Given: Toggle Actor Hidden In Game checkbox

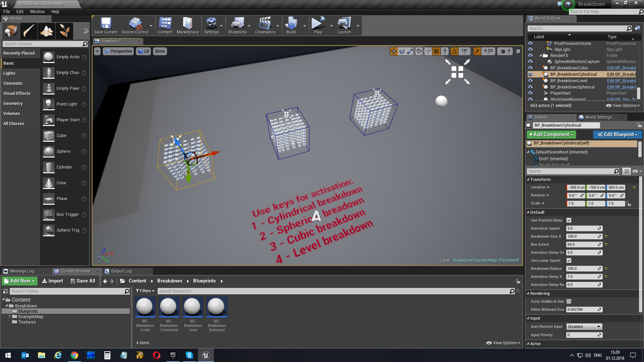Looking at the screenshot, I should (569, 301).
